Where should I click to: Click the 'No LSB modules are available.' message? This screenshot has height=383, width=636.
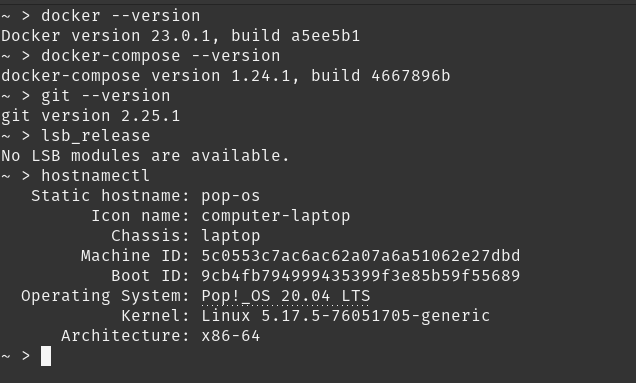tap(145, 155)
